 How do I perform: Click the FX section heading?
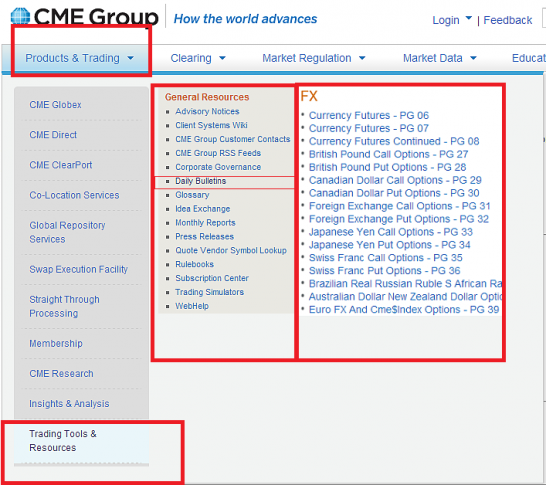click(x=309, y=96)
